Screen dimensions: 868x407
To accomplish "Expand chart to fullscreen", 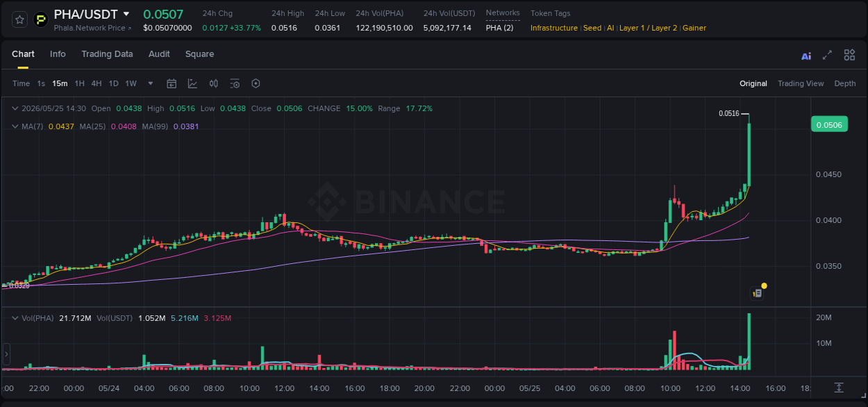I will (x=827, y=55).
